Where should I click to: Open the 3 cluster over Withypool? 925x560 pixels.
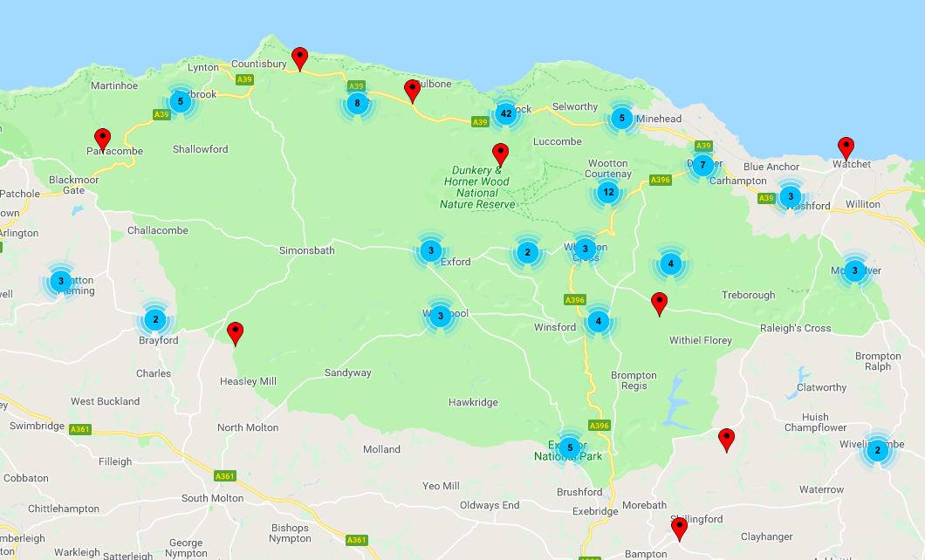click(x=439, y=314)
